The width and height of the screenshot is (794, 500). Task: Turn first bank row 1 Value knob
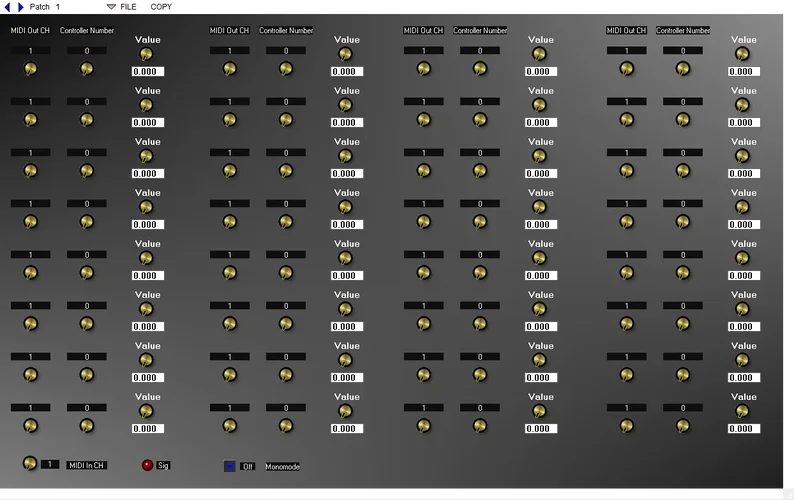point(146,54)
